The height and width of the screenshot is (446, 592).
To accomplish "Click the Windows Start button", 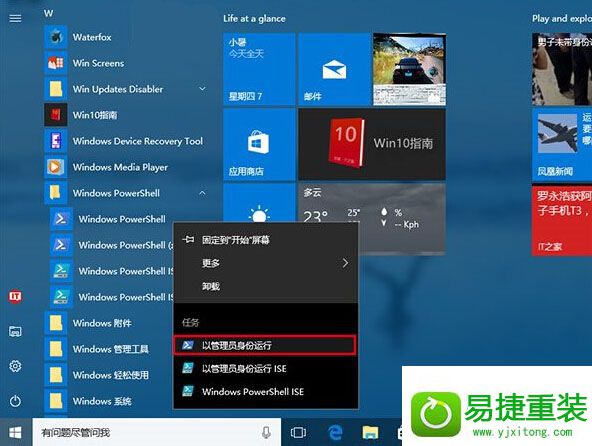I will (15, 432).
